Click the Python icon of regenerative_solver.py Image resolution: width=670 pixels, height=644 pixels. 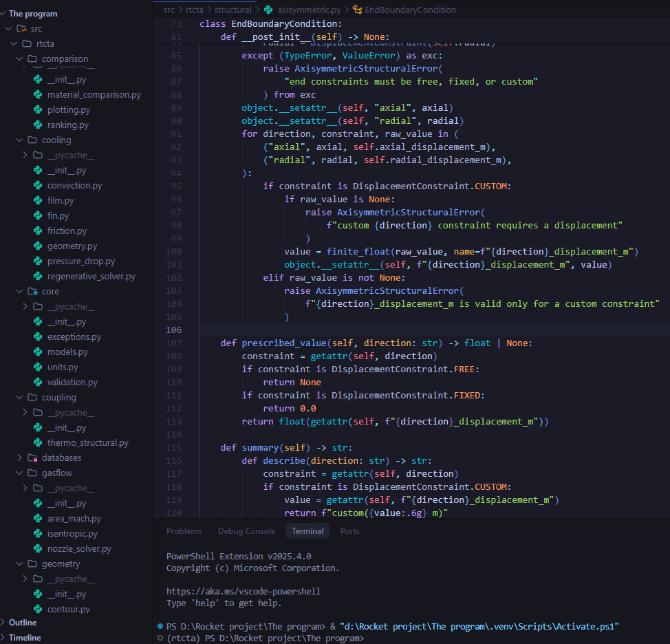click(38, 277)
